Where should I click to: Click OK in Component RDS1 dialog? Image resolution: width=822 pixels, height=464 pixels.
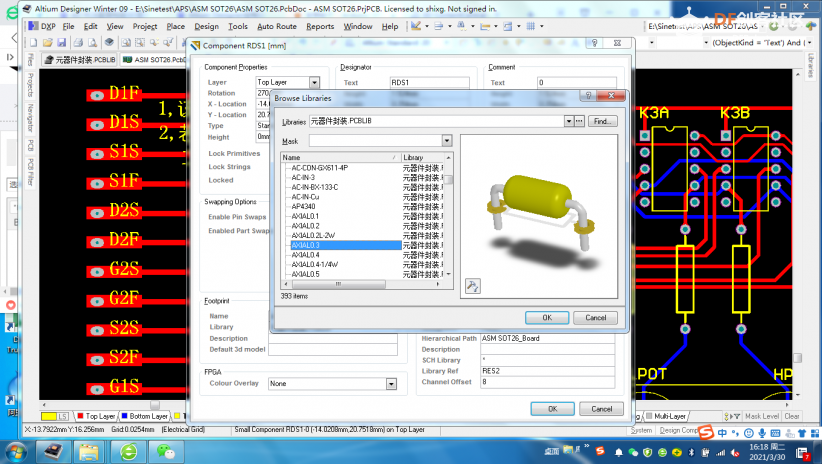[x=553, y=408]
